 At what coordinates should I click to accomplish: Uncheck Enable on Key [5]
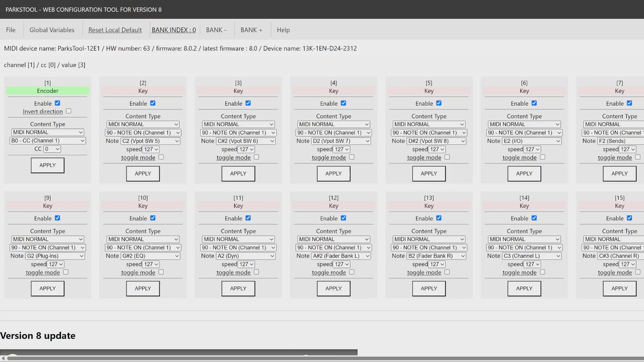pyautogui.click(x=439, y=103)
